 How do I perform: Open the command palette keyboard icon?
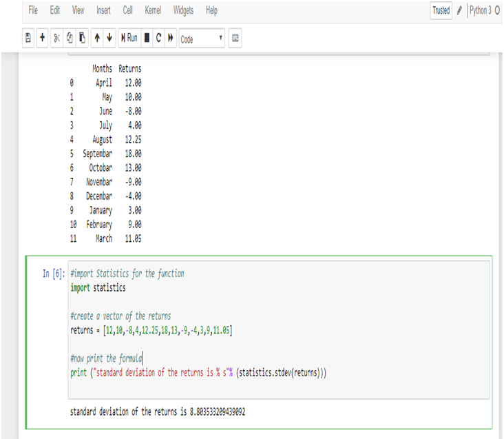pos(235,39)
